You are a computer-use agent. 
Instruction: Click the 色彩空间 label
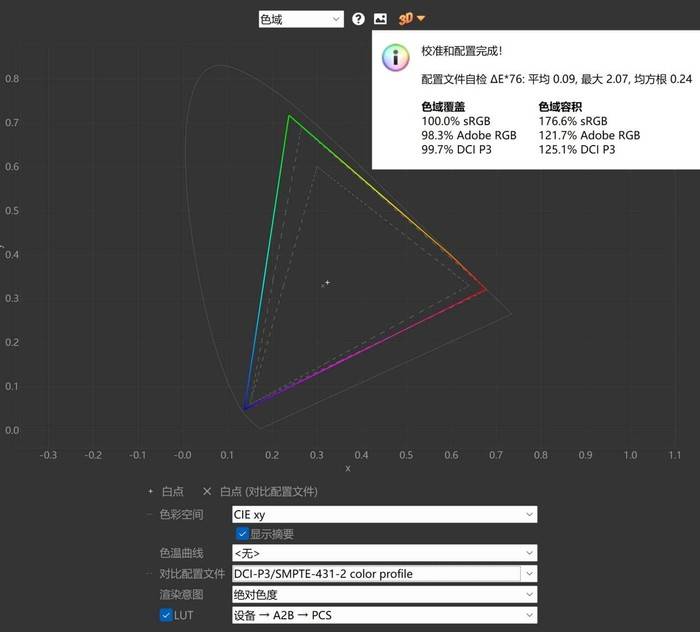point(181,514)
